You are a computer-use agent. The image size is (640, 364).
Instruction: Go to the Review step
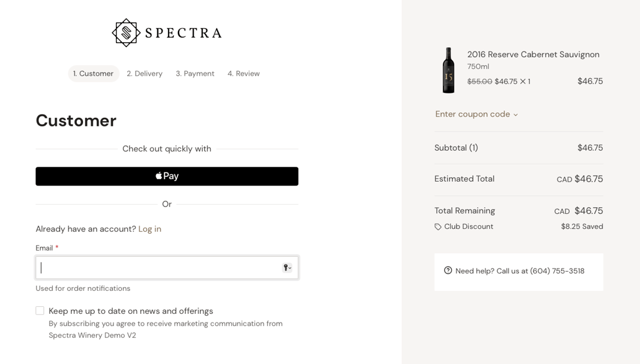click(x=243, y=73)
